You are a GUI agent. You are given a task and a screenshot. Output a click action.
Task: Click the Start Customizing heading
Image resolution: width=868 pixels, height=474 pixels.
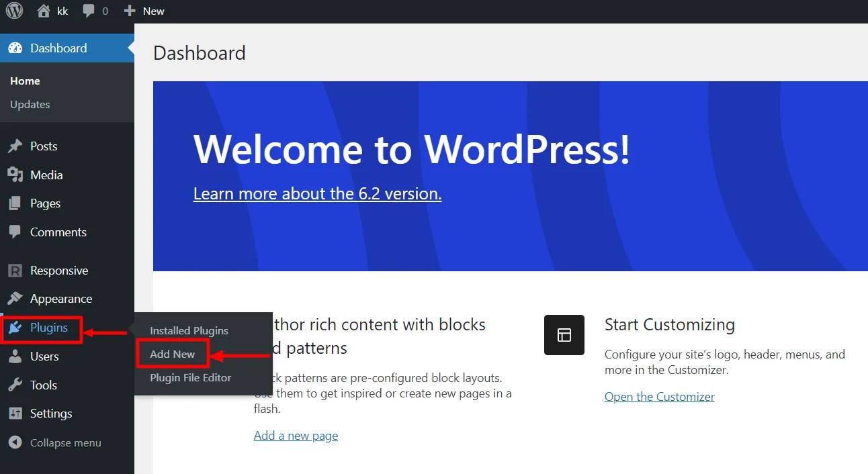point(670,325)
